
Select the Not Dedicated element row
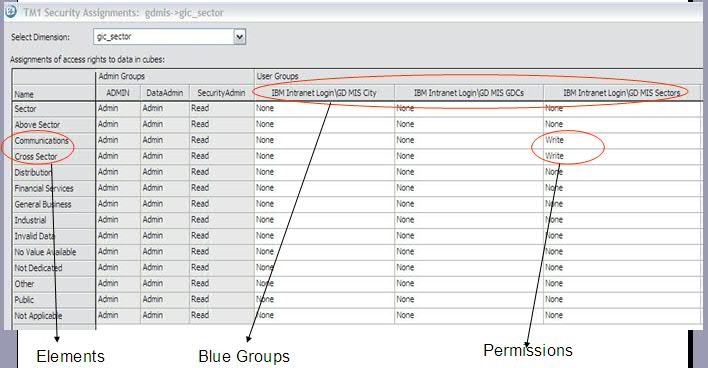click(x=54, y=268)
